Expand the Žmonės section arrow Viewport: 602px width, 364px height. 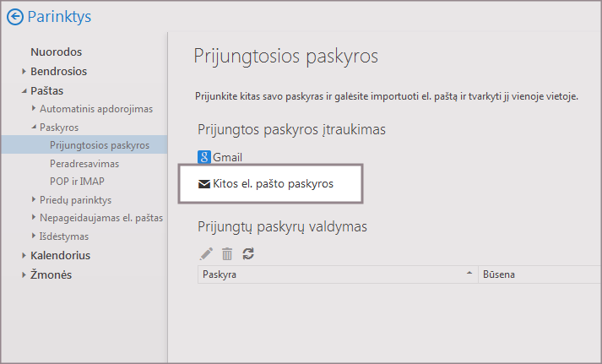pos(24,275)
